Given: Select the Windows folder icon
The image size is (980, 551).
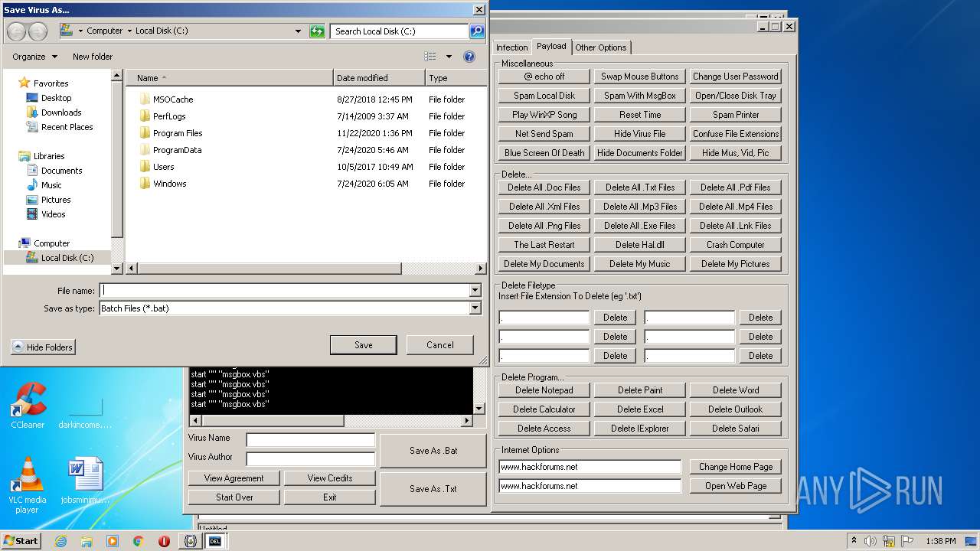Looking at the screenshot, I should click(x=145, y=184).
